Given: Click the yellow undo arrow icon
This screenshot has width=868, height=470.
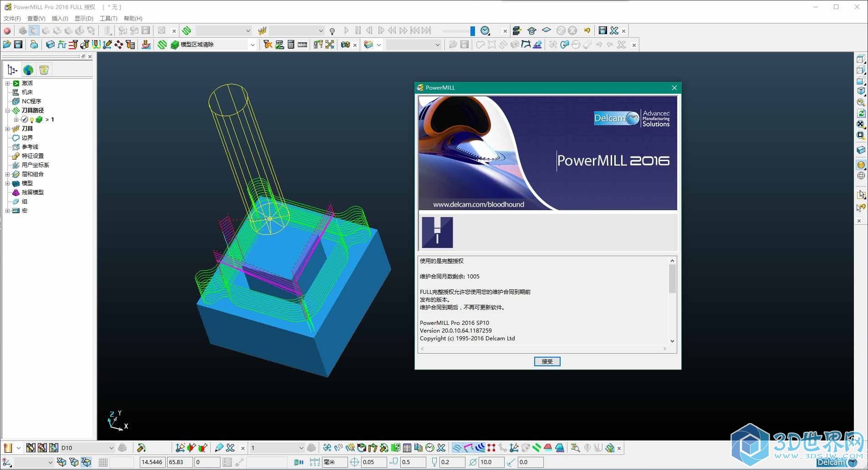Looking at the screenshot, I should pos(587,31).
